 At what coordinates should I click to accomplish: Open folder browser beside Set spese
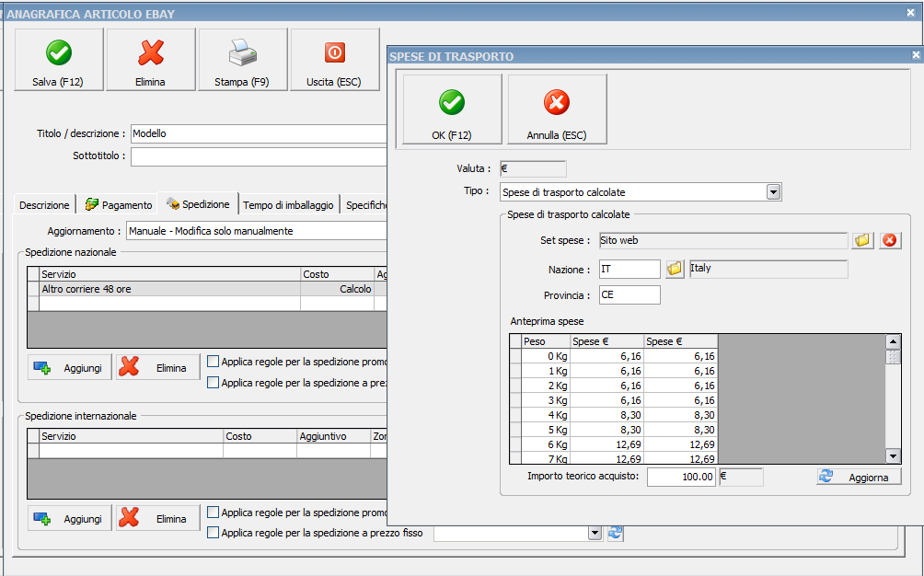pos(861,240)
